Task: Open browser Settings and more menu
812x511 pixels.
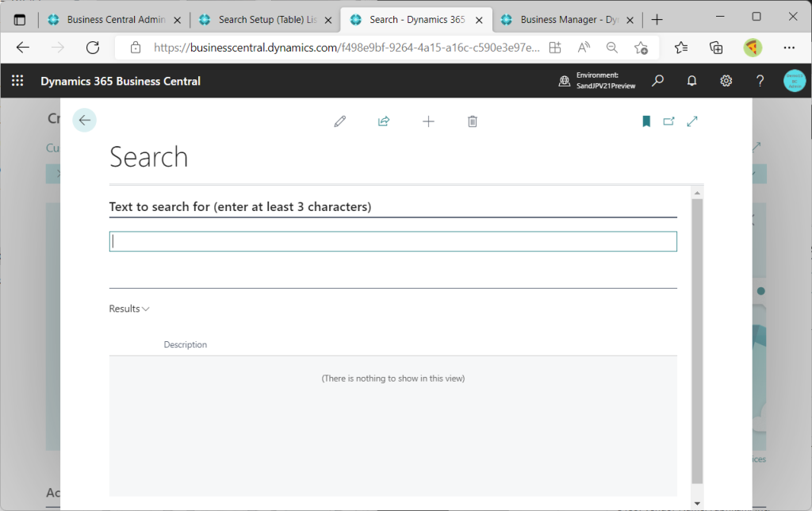Action: (x=789, y=48)
